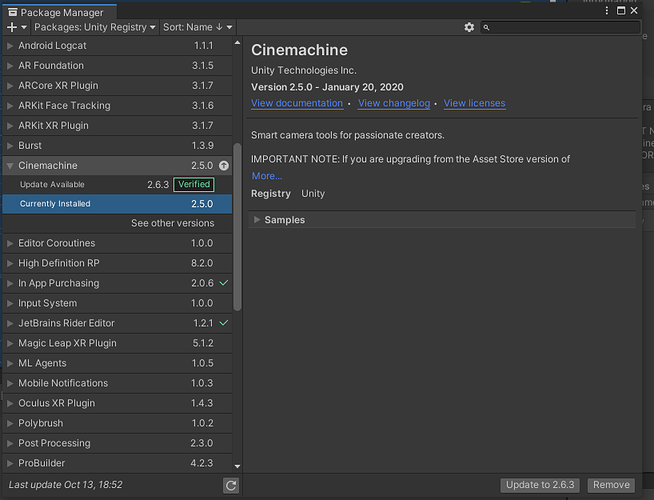Select the Update Available 2.6.3 version
Image resolution: width=654 pixels, height=500 pixels.
[117, 184]
